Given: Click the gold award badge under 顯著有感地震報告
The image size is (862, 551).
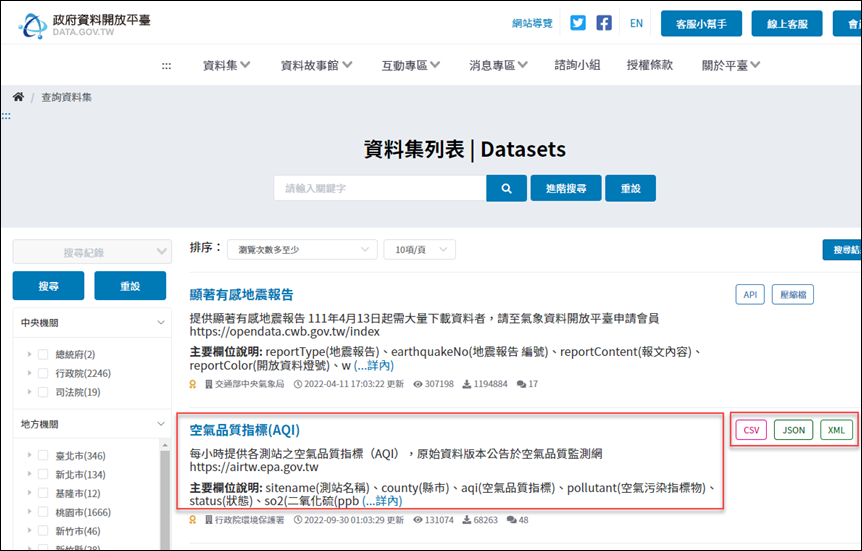Looking at the screenshot, I should 192,384.
